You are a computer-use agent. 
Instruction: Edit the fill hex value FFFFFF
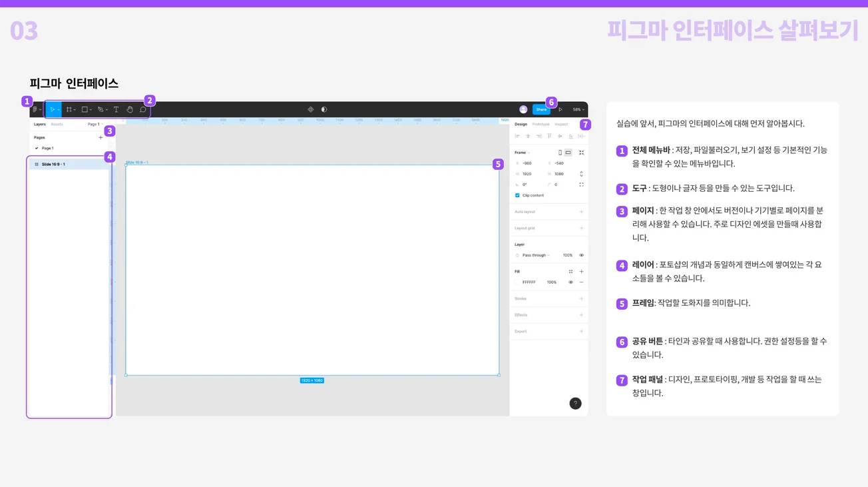pyautogui.click(x=529, y=282)
